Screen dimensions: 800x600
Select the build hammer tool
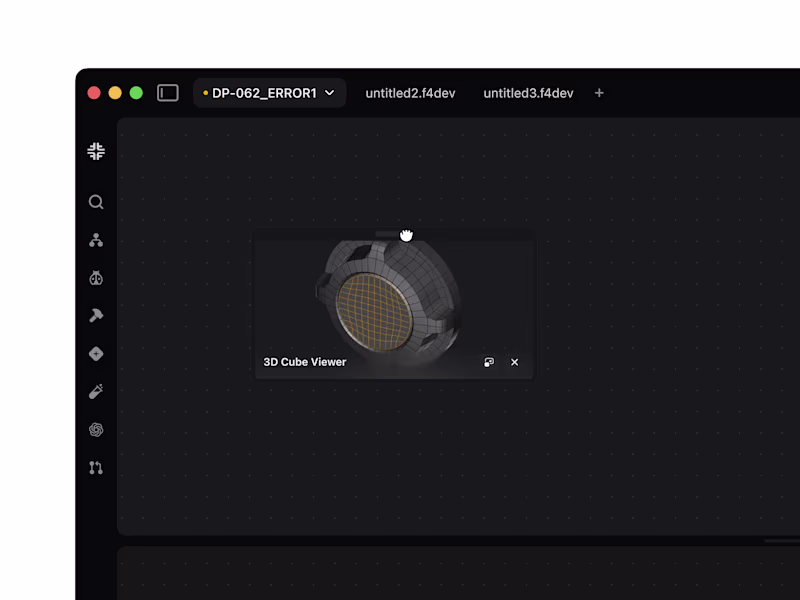(96, 315)
